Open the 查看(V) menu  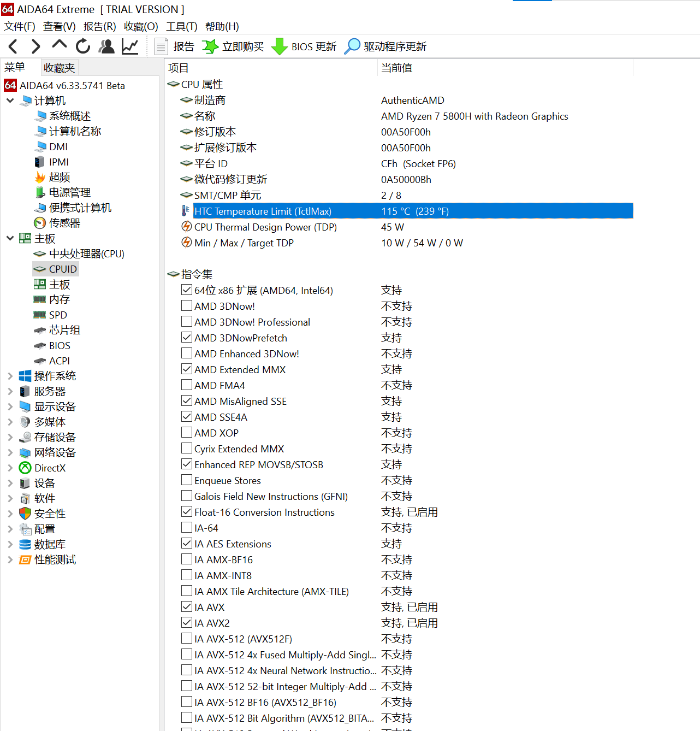tap(60, 26)
